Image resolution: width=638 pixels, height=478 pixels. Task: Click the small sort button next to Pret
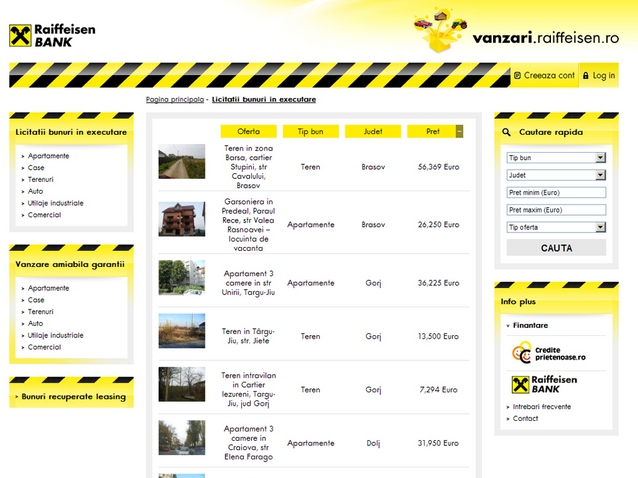point(459,131)
